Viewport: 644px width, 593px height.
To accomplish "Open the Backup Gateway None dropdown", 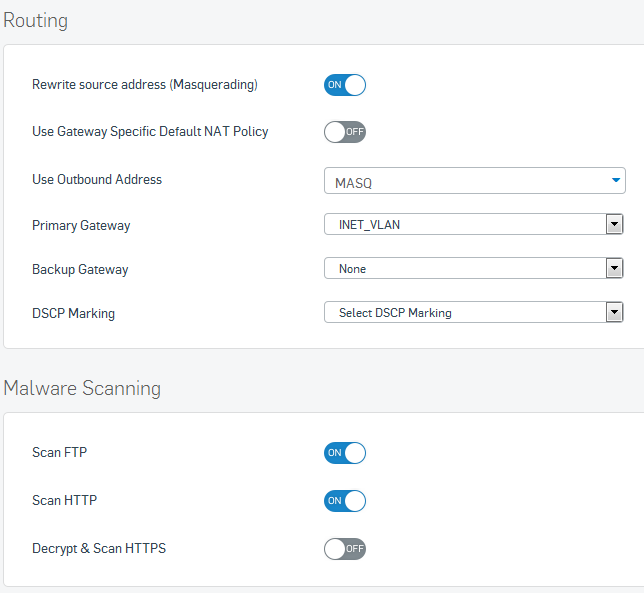I will (474, 268).
